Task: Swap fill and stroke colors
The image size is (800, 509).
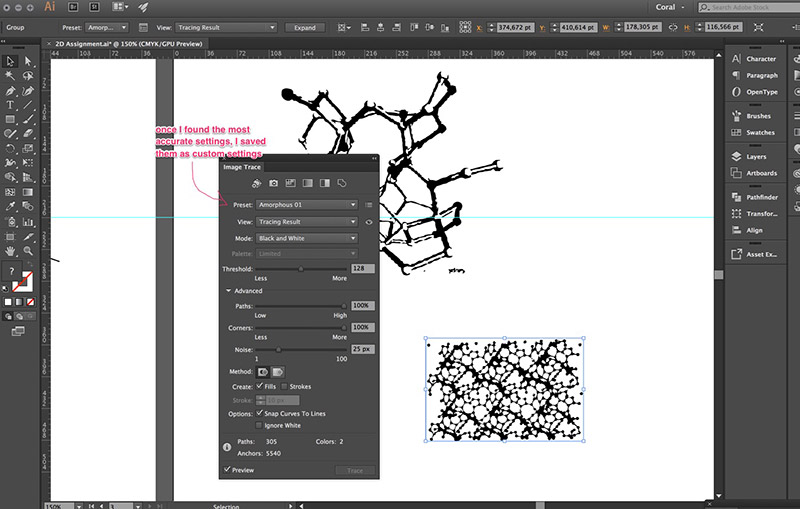Action: click(30, 264)
